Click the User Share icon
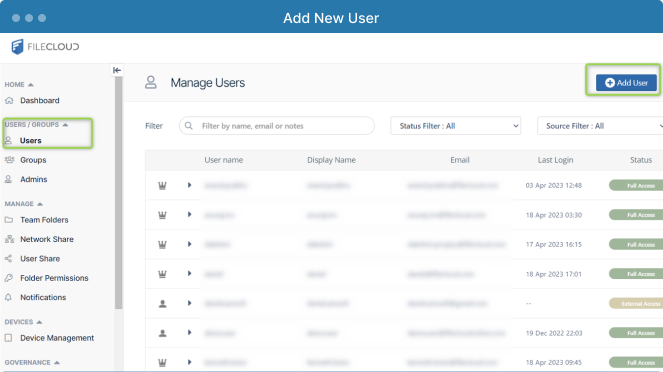 tap(8, 258)
